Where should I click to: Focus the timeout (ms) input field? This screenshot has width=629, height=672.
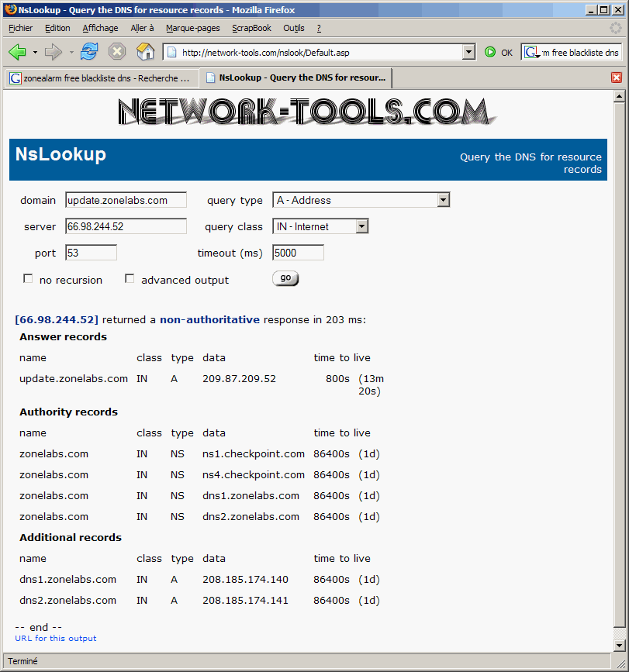(298, 253)
